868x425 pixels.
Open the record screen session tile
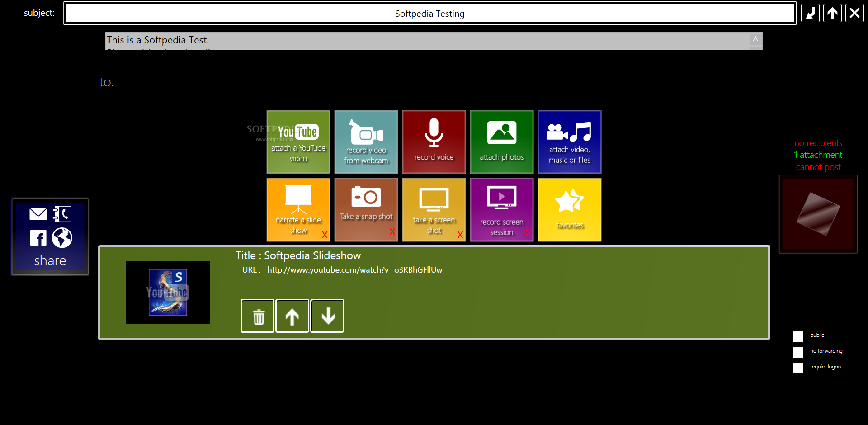(x=502, y=210)
